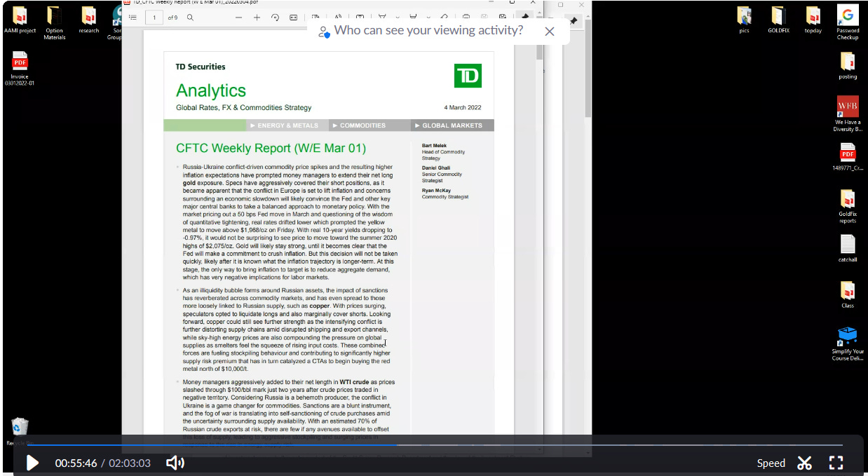This screenshot has height=476, width=868.
Task: Open the GoldFix reports folder
Action: pos(848,206)
